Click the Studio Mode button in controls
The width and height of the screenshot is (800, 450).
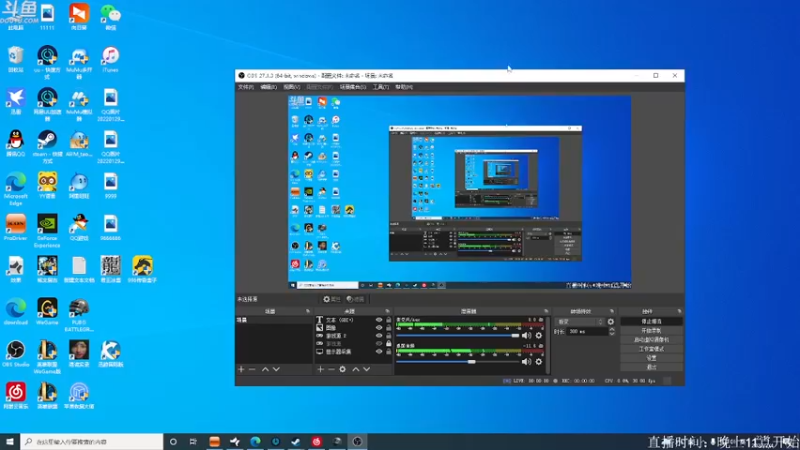652,349
